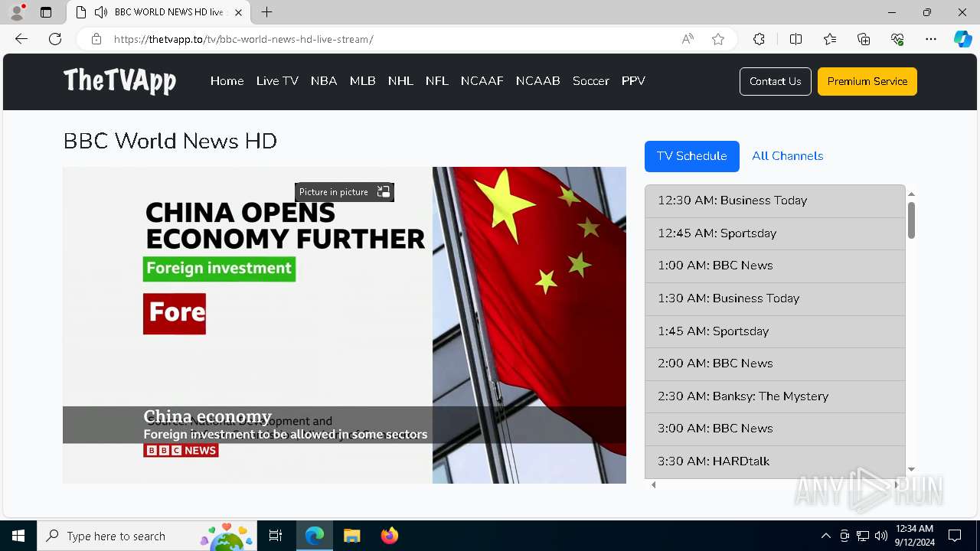Open notifications center
980x551 pixels.
click(955, 536)
